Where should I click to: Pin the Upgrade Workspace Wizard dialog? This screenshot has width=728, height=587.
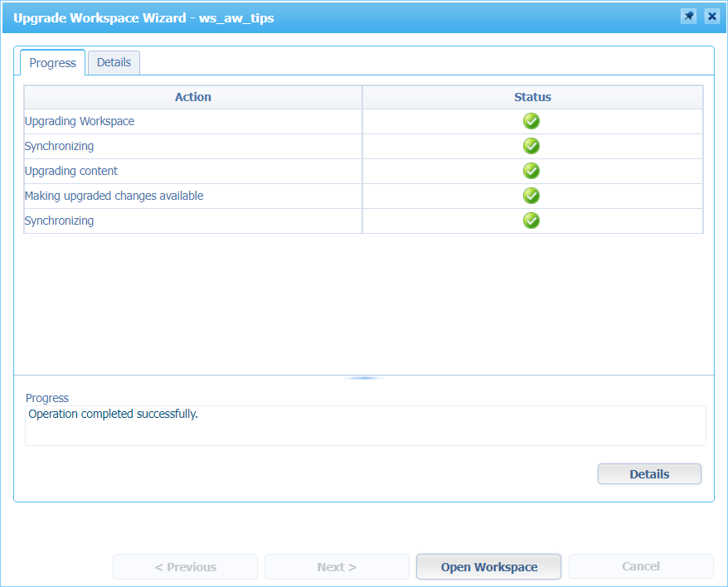pos(688,17)
